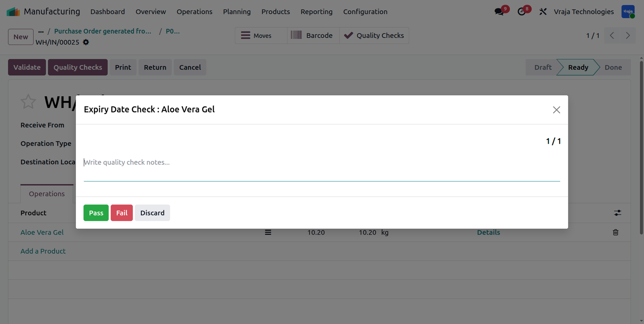
Task: Click Add a Product link
Action: [43, 251]
